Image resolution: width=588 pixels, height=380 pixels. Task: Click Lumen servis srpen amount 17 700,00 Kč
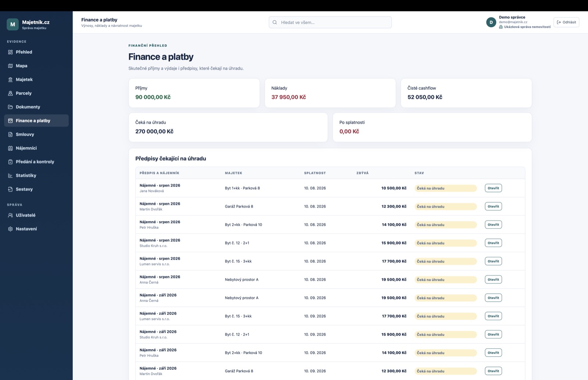(x=394, y=261)
